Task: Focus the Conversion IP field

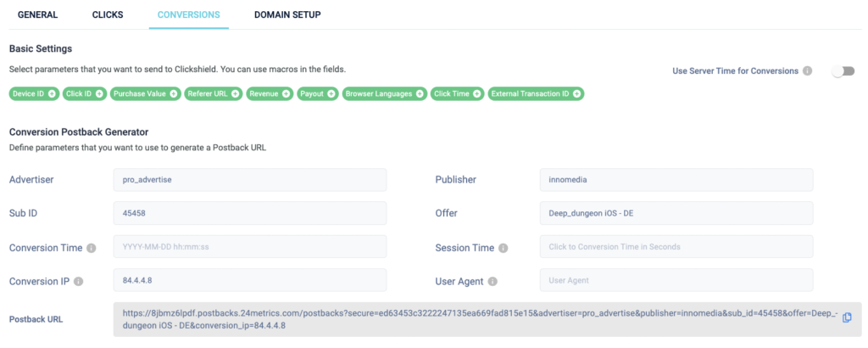Action: [x=250, y=280]
